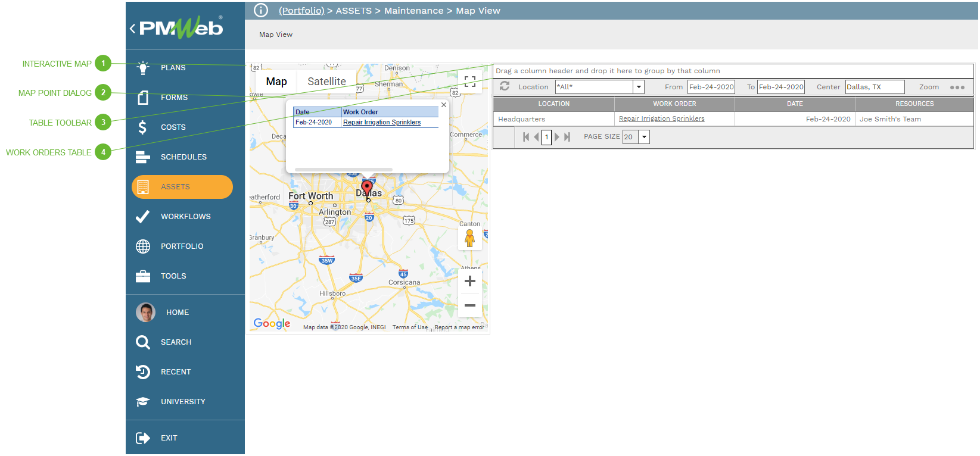Click the Exit arrow icon
Viewport: 980px width, 456px height.
coord(142,438)
